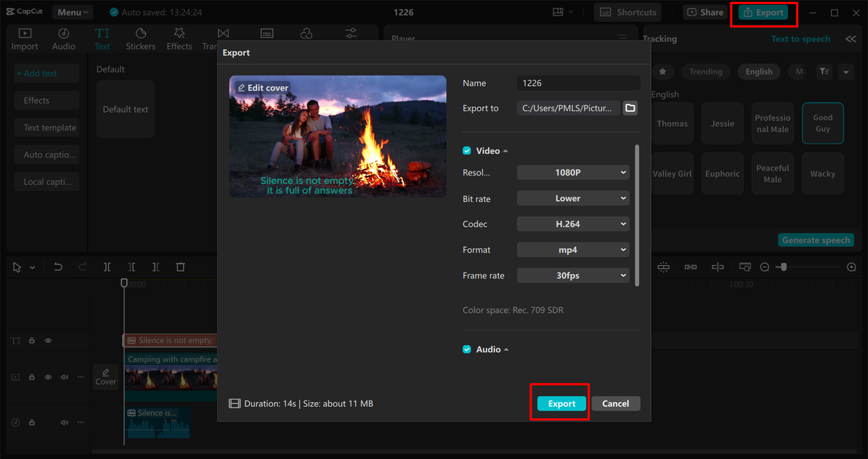Open the Bit rate dropdown showing Lower
Image resolution: width=868 pixels, height=459 pixels.
[573, 198]
